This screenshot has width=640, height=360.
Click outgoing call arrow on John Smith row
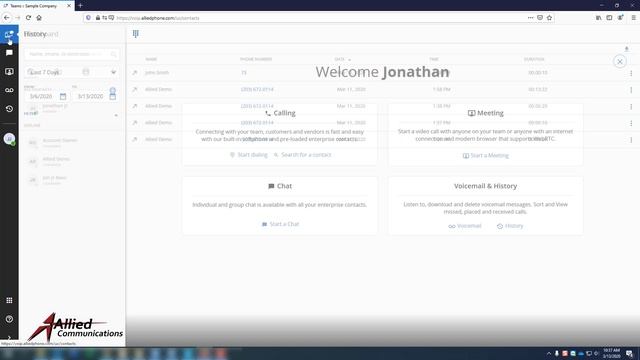135,73
